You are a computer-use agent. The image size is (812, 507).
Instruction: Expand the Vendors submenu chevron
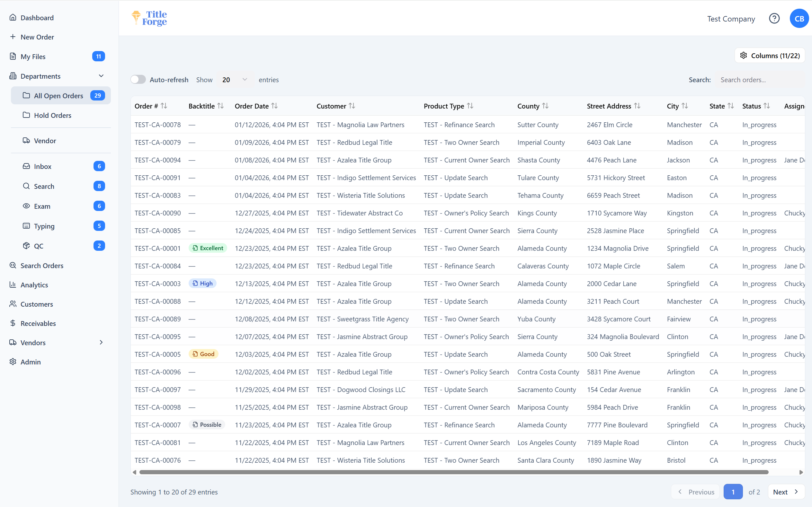coord(101,342)
